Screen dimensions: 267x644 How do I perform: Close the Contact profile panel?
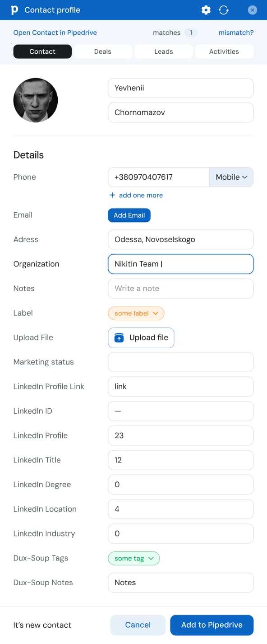[252, 9]
